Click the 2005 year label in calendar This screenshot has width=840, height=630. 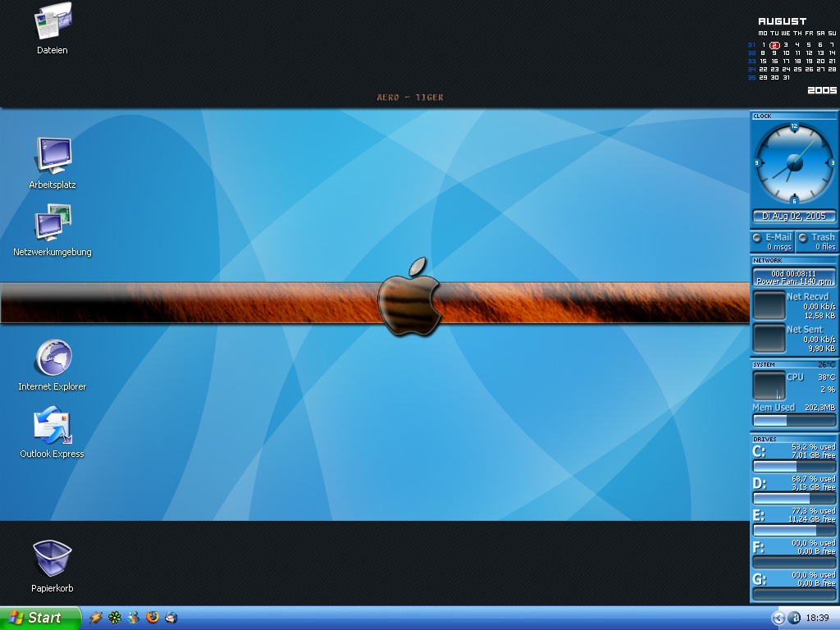(822, 90)
